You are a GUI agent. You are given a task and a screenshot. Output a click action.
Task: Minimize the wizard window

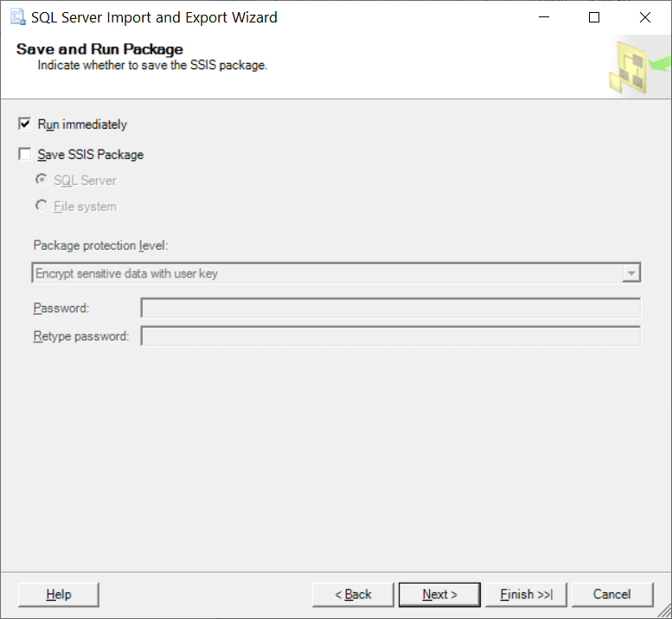click(x=544, y=17)
